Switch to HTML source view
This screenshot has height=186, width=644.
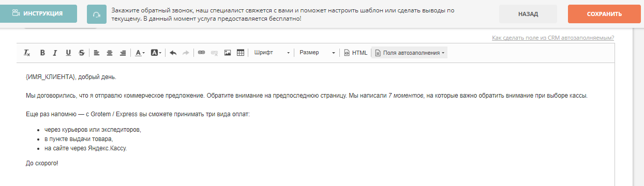coord(356,53)
